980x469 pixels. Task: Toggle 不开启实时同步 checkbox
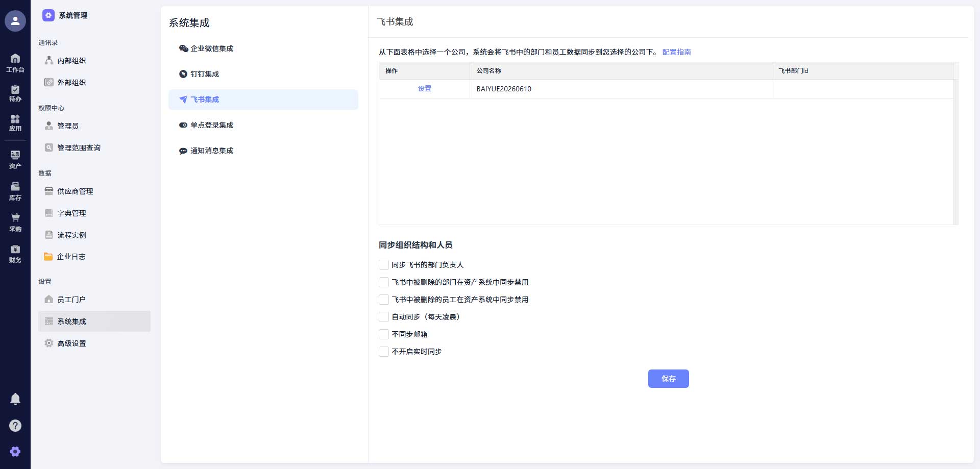click(x=384, y=352)
